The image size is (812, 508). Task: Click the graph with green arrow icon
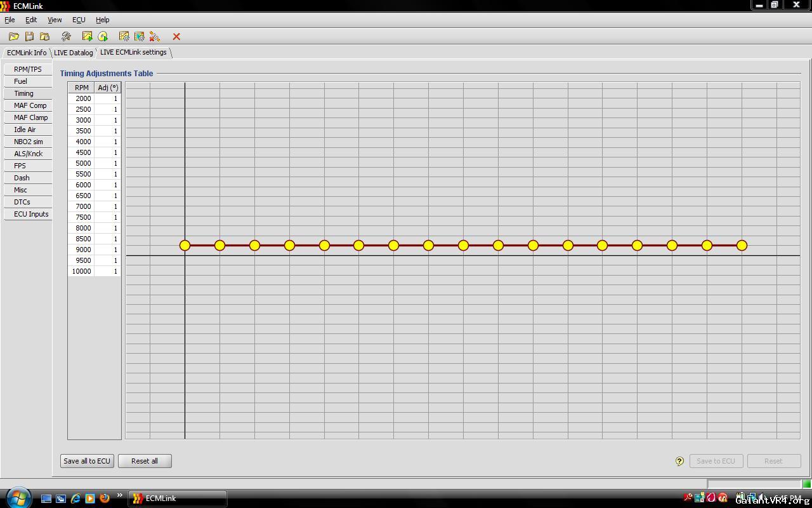[x=88, y=37]
